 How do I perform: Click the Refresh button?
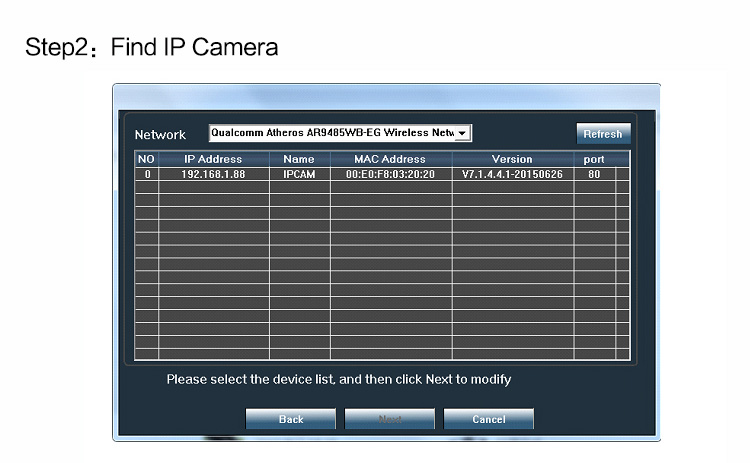point(603,134)
